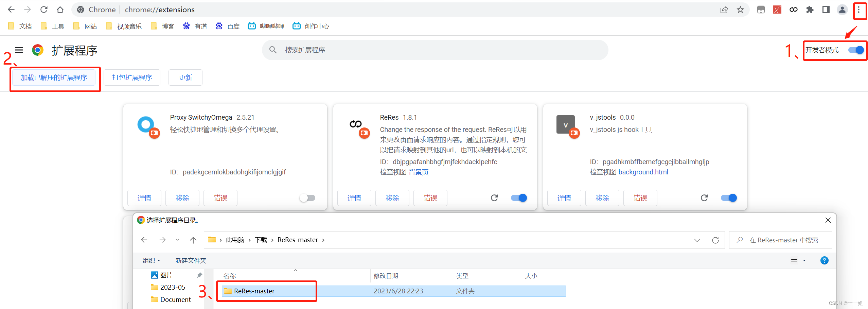Screen dimensions: 868x309
Task: Bookmark this page with the star icon
Action: (x=741, y=10)
